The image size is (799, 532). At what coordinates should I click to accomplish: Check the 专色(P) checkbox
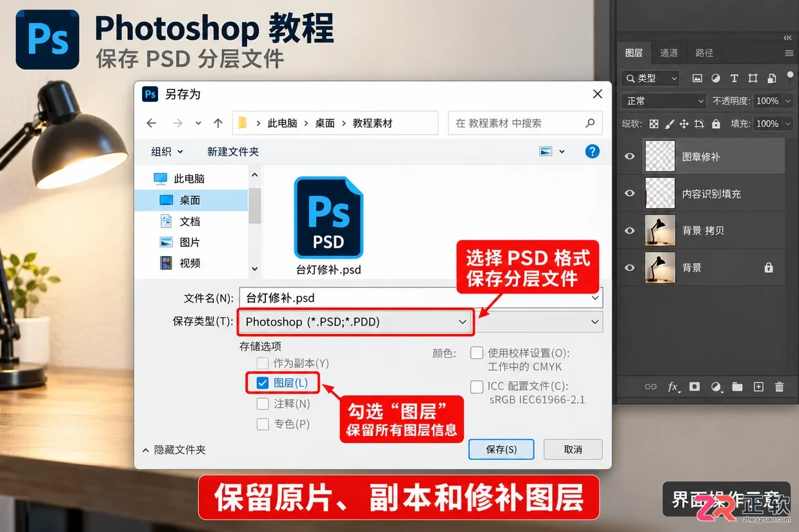click(262, 424)
